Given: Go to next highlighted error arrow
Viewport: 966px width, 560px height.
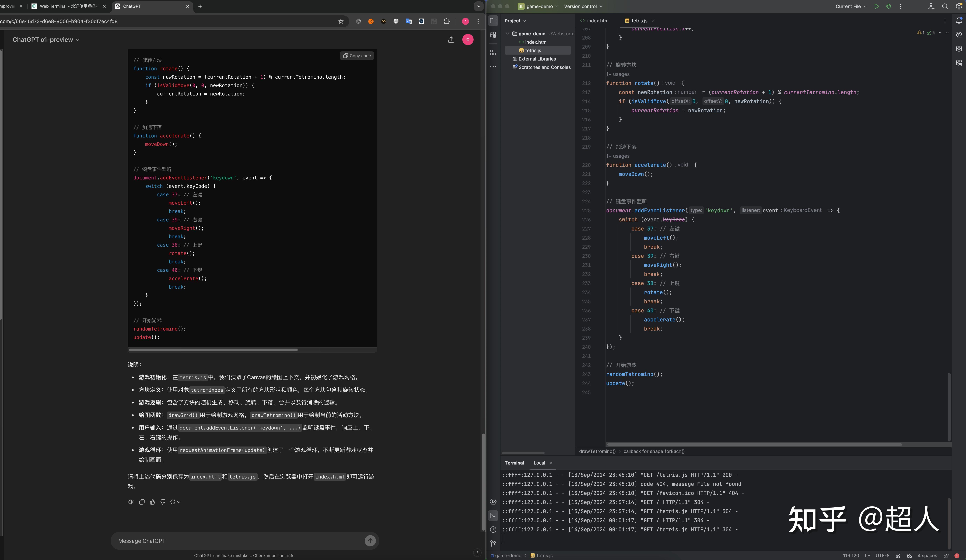Looking at the screenshot, I should pyautogui.click(x=947, y=33).
